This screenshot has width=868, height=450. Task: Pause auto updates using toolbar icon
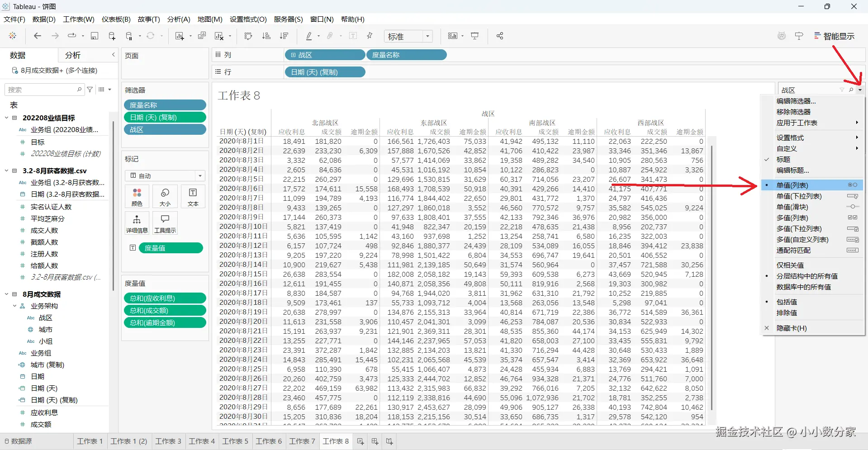(129, 36)
